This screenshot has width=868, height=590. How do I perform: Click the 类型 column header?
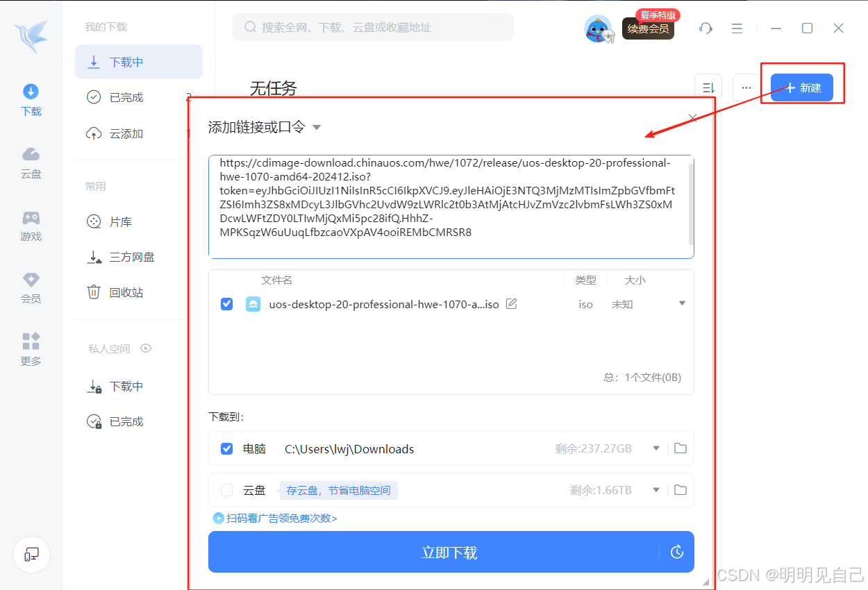tap(585, 280)
